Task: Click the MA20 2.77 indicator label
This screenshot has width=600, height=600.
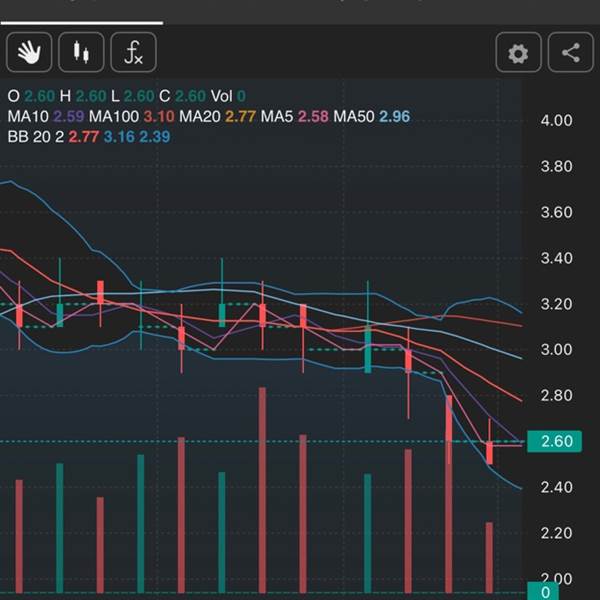Action: [x=217, y=116]
